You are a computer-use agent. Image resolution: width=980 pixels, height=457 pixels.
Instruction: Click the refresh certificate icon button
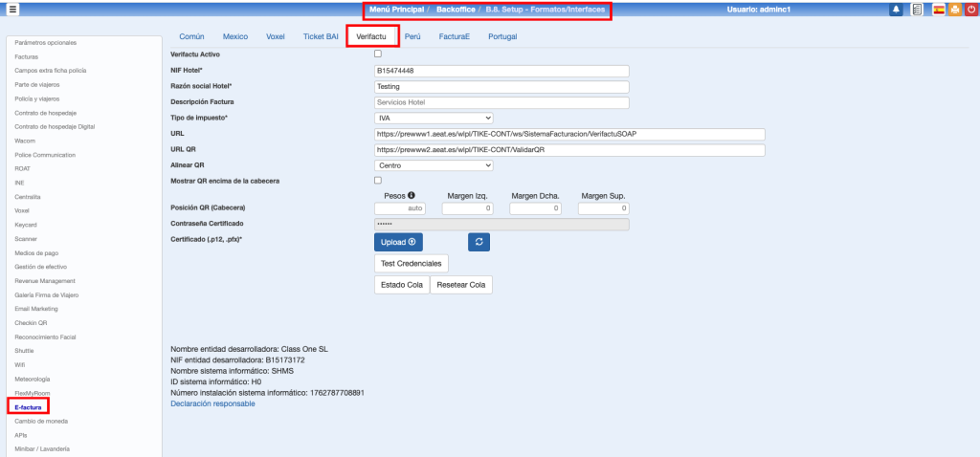(479, 242)
